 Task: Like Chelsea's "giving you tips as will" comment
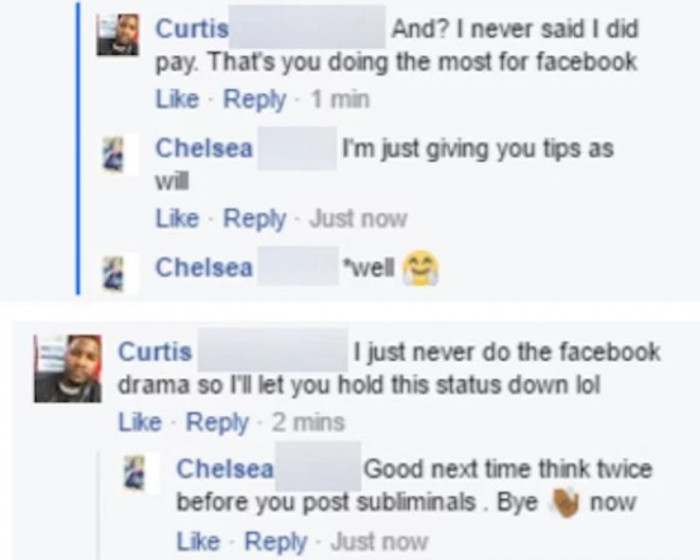click(x=177, y=218)
